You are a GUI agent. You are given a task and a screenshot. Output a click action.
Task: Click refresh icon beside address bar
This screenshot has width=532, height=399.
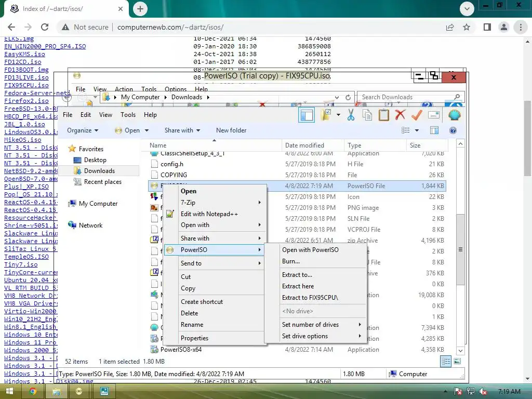coord(348,97)
